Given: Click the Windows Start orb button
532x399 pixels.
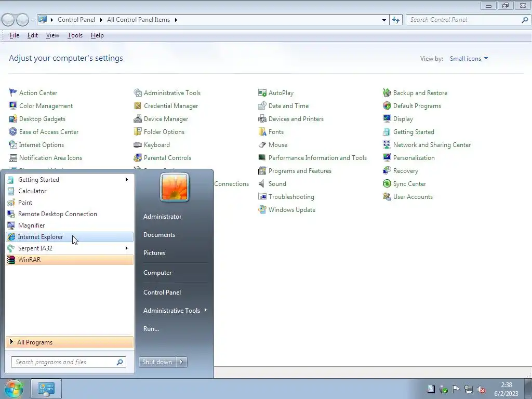Looking at the screenshot, I should (14, 389).
